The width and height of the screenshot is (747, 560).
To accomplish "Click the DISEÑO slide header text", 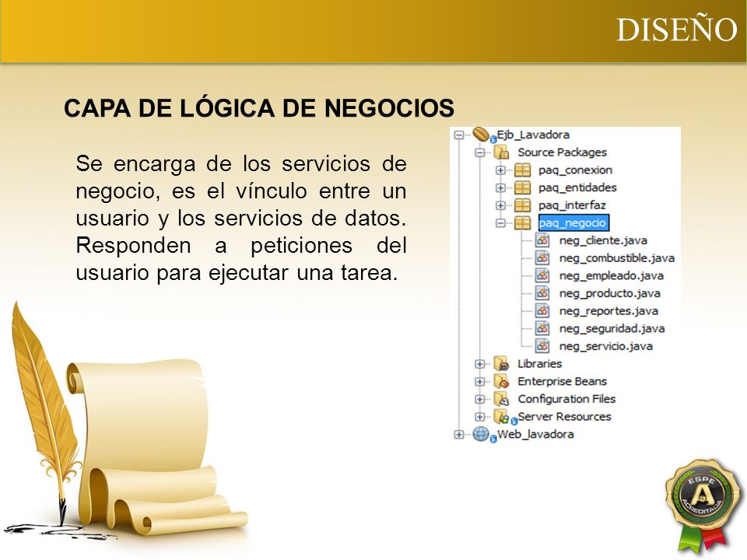I will 677,30.
